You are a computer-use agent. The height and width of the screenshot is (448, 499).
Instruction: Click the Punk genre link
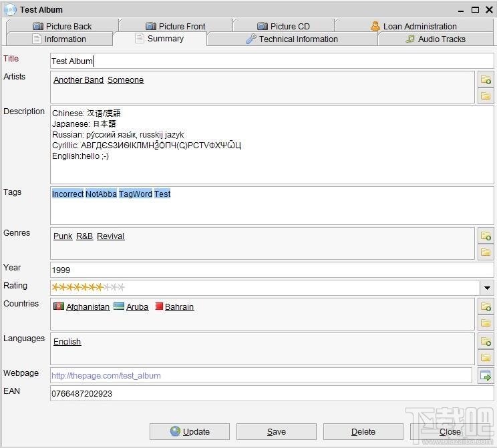point(63,236)
